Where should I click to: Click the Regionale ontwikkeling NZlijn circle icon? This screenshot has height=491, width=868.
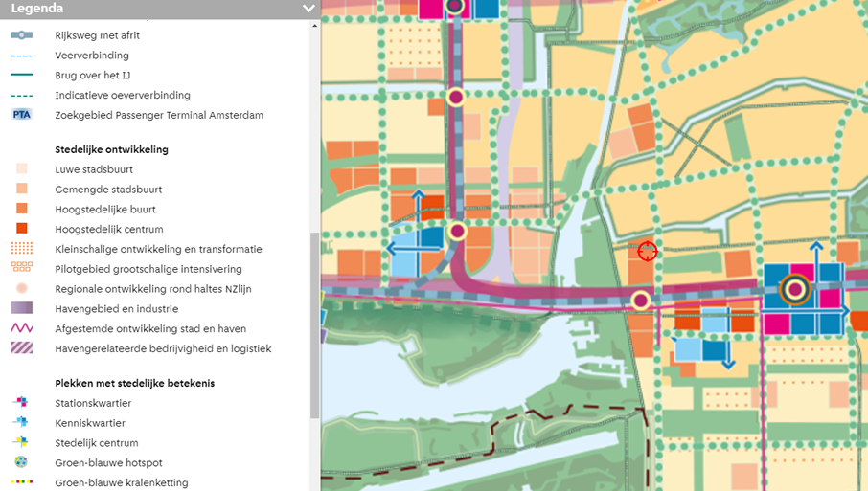22,288
